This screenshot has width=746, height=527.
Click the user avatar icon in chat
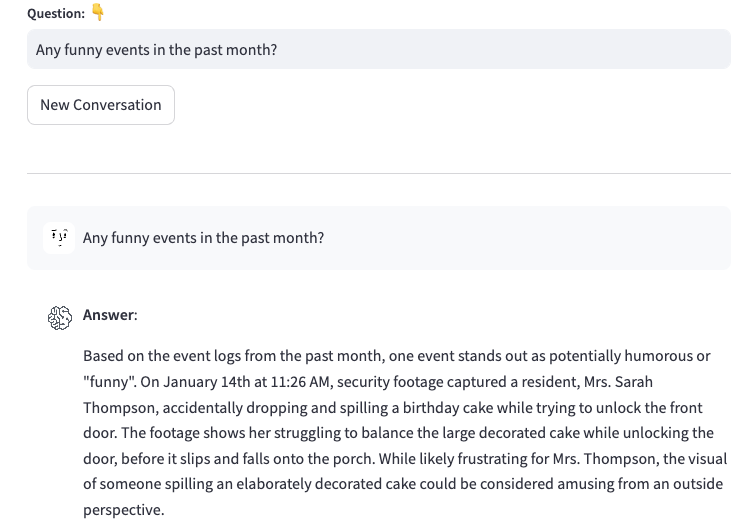tap(60, 238)
